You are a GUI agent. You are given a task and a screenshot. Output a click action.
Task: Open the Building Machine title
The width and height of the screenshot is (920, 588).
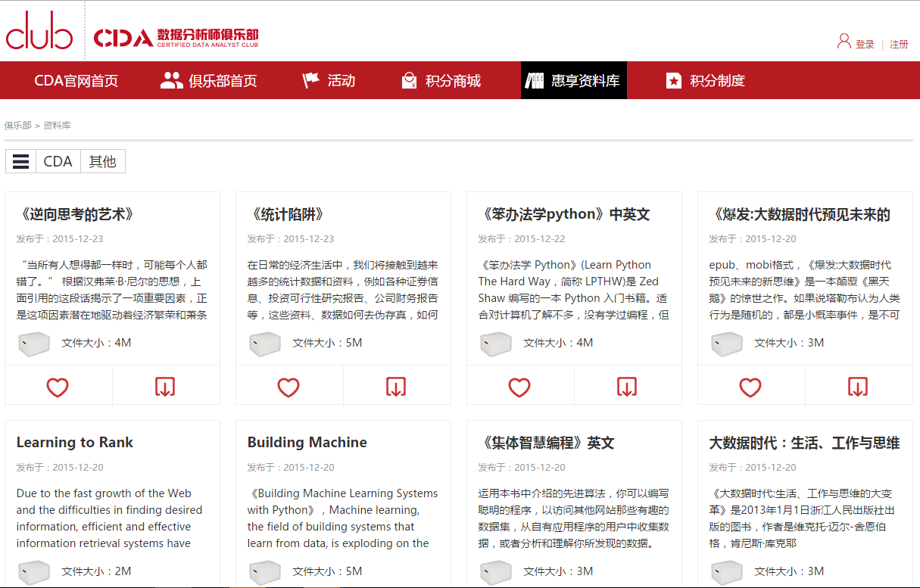click(x=307, y=443)
